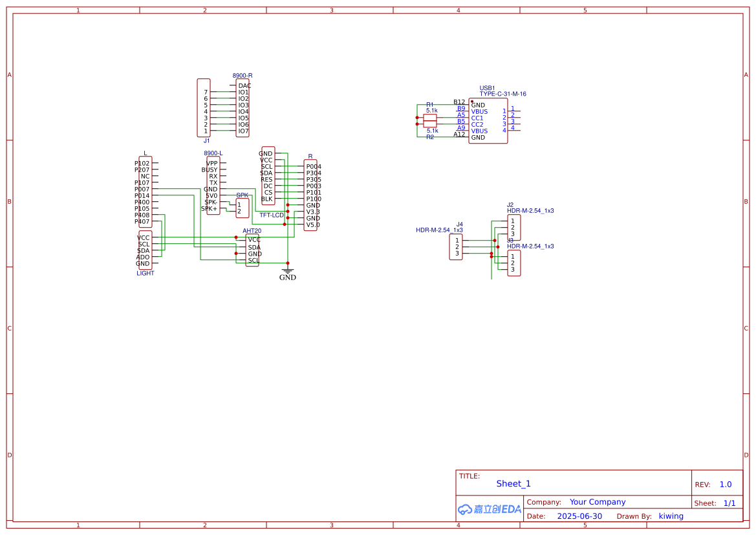This screenshot has width=756, height=535.
Task: Select the TFT-LCD connector label
Action: pyautogui.click(x=272, y=215)
